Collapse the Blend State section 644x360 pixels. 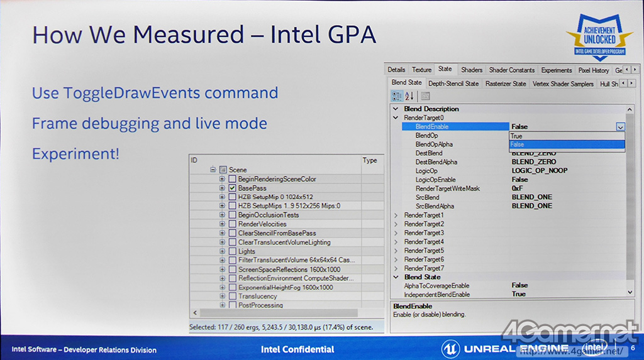point(396,277)
